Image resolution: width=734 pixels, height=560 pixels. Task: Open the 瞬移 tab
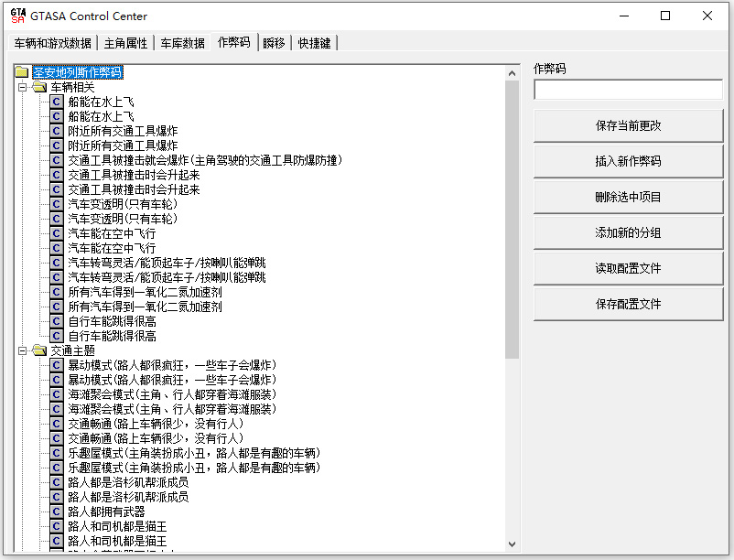(274, 43)
